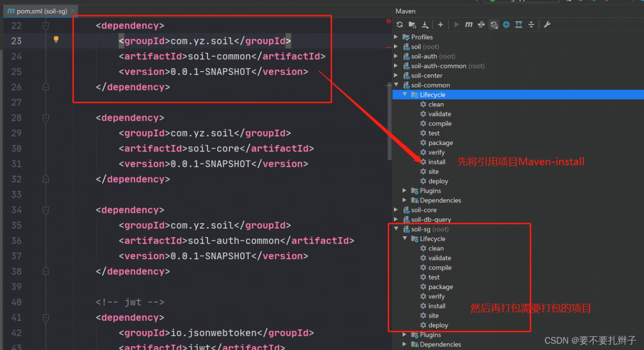Toggle fold marker at line 32 closing tag
Image resolution: width=644 pixels, height=350 pixels.
(x=46, y=179)
